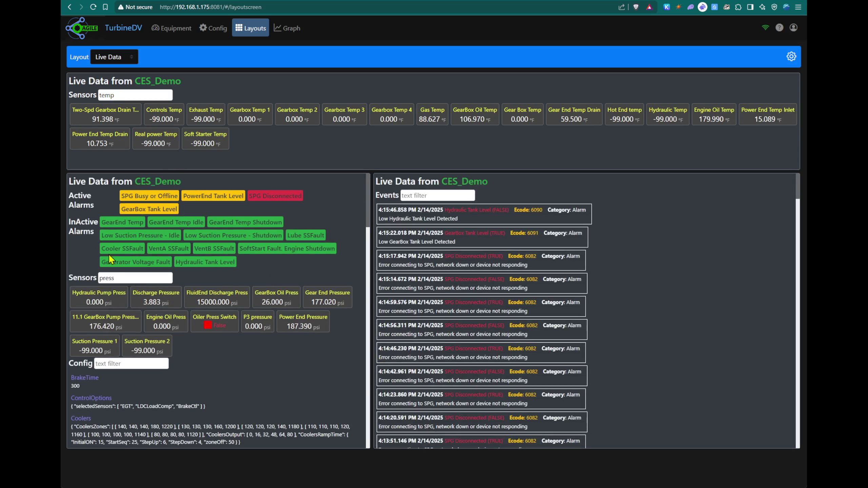Click the browser reload icon
This screenshot has width=868, height=488.
click(93, 7)
